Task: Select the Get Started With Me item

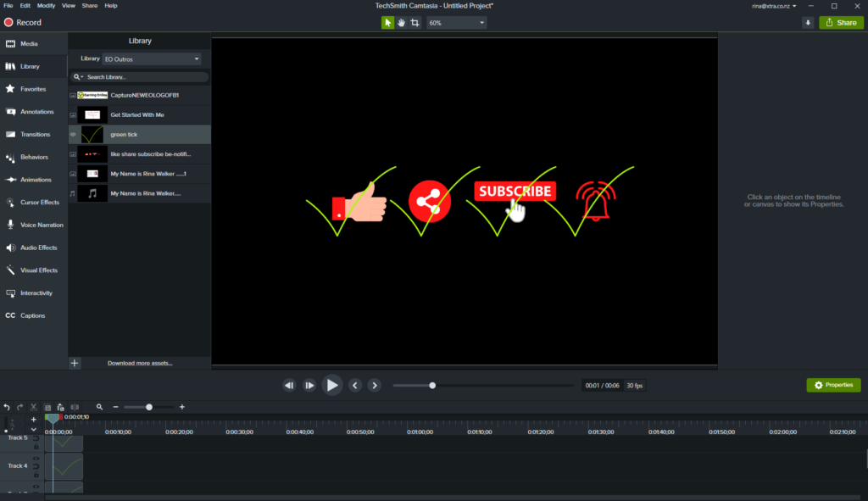Action: pyautogui.click(x=140, y=115)
